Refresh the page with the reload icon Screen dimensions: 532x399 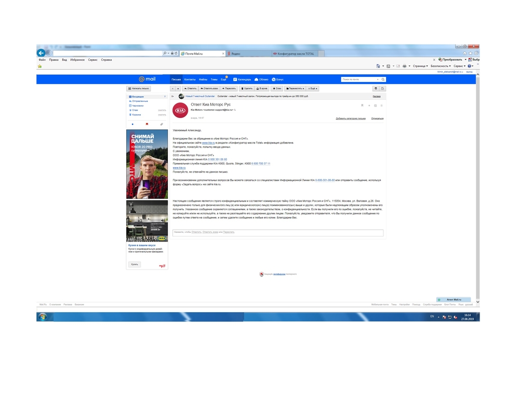pyautogui.click(x=176, y=54)
